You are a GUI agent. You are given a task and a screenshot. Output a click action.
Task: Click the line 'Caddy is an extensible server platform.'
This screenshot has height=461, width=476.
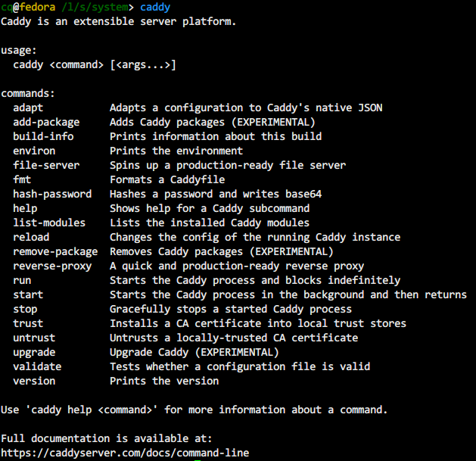pyautogui.click(x=118, y=21)
